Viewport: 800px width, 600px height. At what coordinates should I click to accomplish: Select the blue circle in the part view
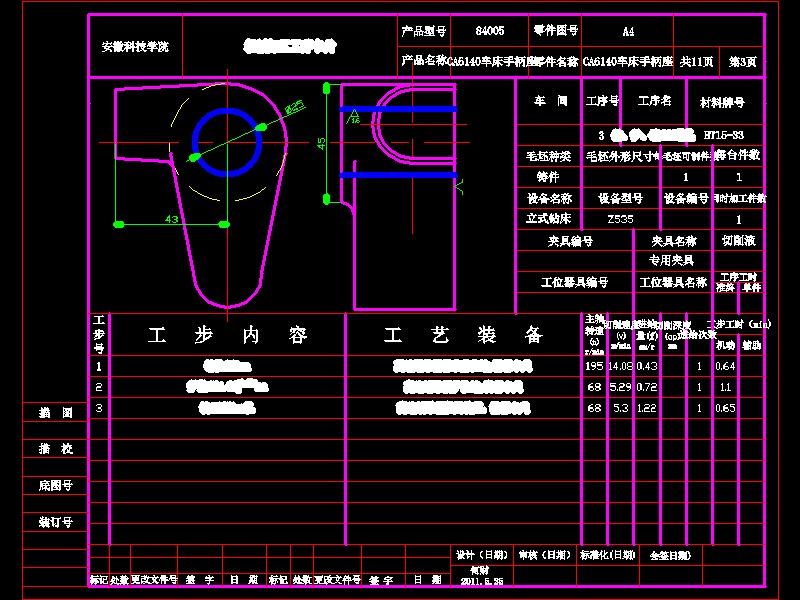227,142
